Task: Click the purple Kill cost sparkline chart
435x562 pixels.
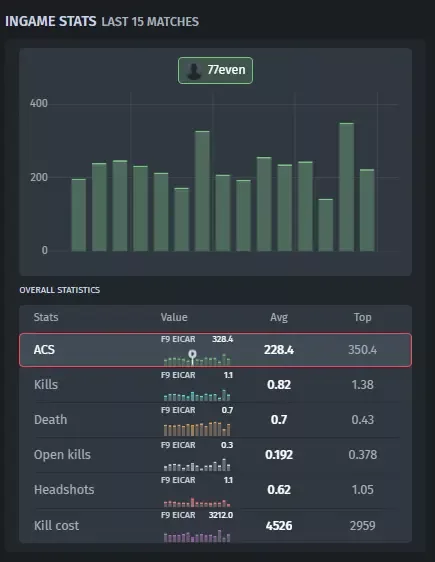Action: tap(197, 536)
